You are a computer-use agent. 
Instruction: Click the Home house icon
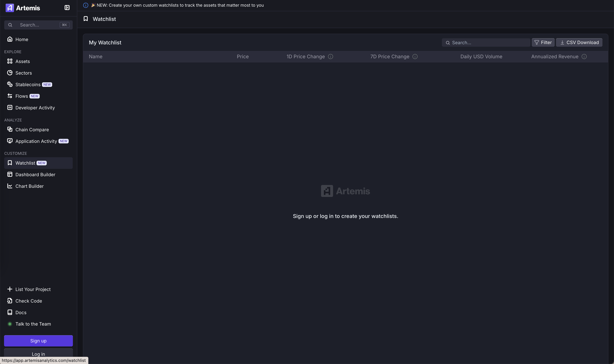tap(10, 39)
